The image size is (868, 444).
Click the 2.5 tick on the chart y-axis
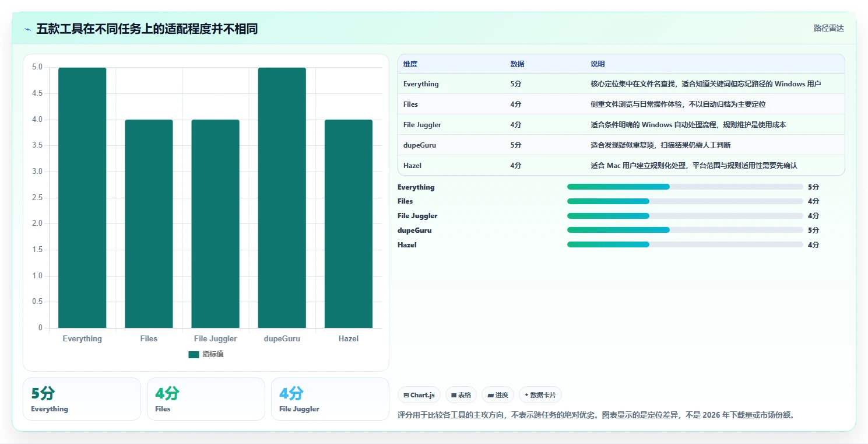coord(37,197)
